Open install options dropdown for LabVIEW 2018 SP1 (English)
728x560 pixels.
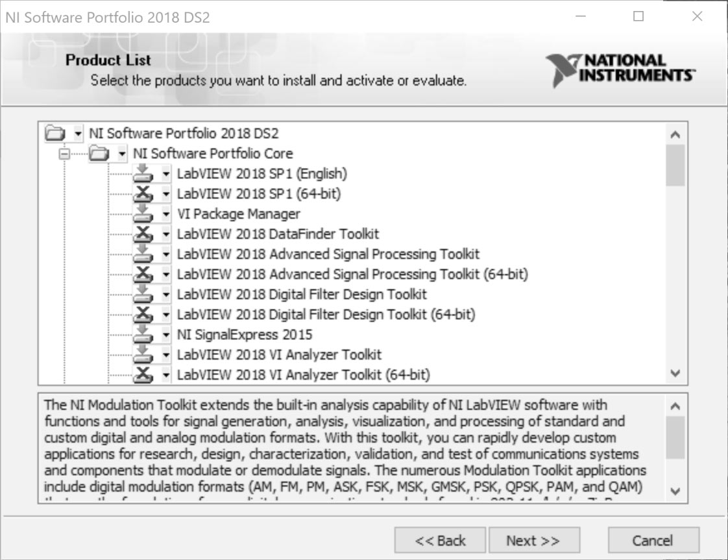(x=166, y=174)
